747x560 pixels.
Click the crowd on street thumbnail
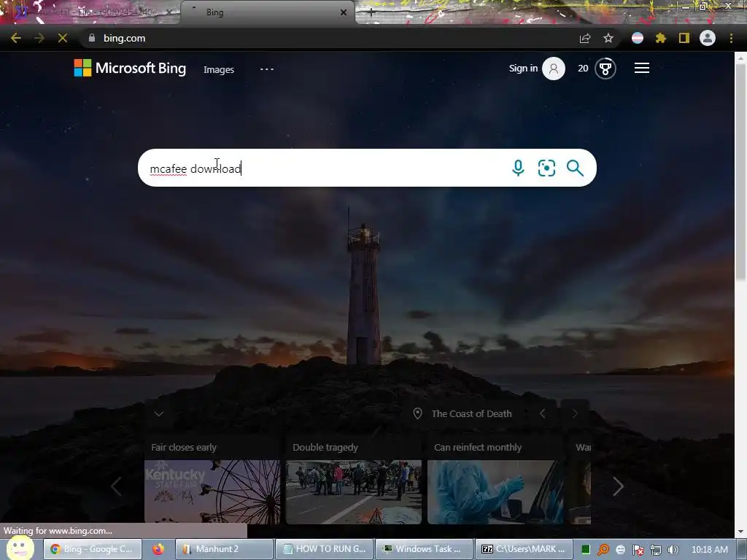pyautogui.click(x=354, y=492)
